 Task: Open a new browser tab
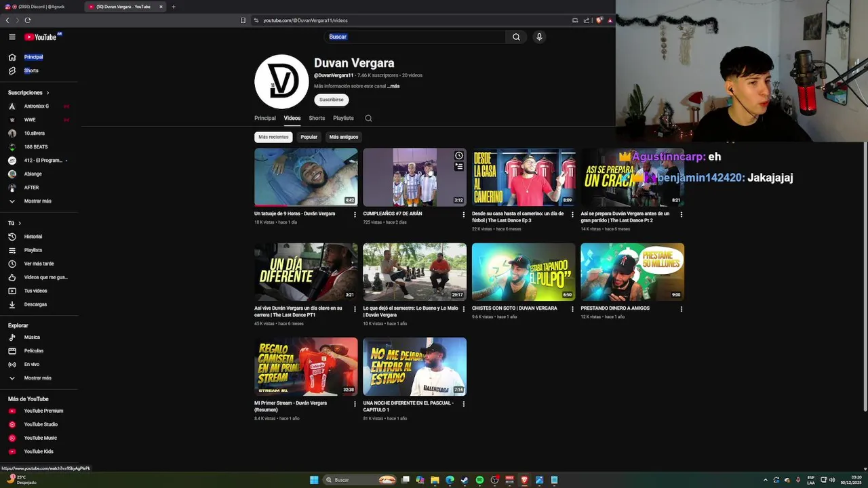(173, 7)
